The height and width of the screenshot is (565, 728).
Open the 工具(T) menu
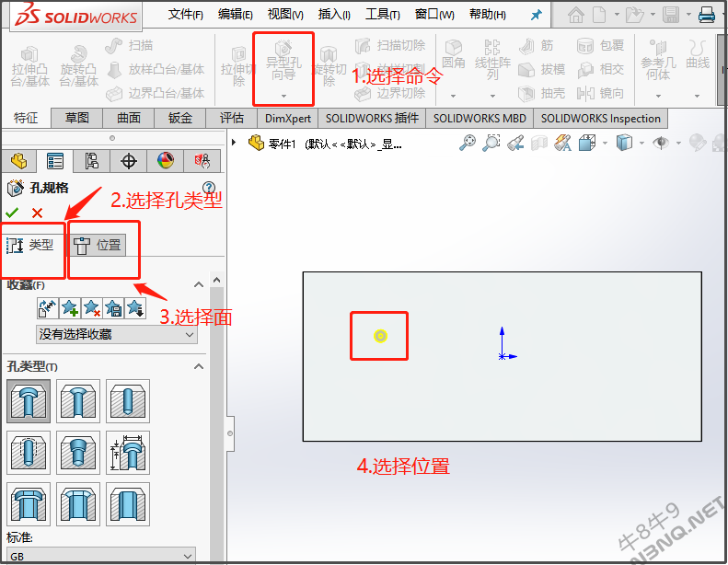point(383,15)
